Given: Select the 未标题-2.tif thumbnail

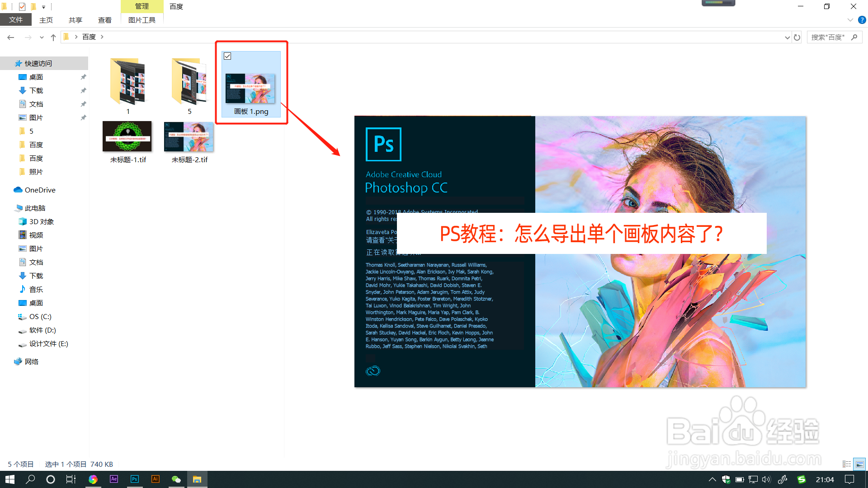Looking at the screenshot, I should 189,136.
